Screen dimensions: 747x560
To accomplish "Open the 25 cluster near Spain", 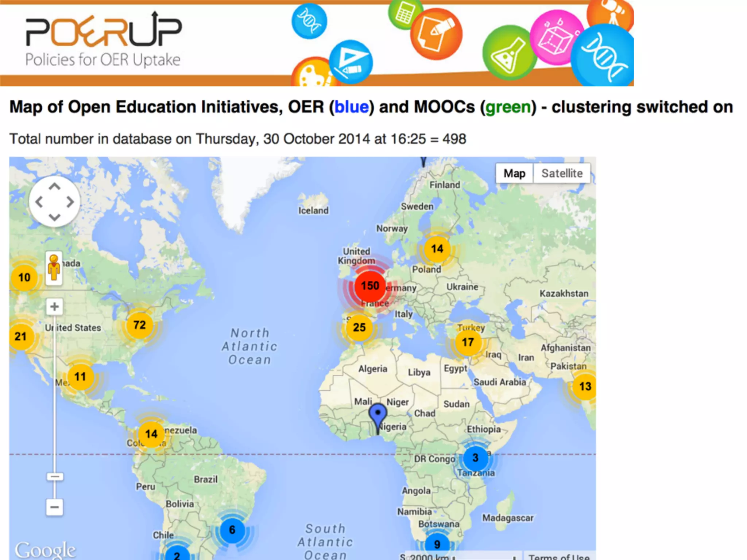I will coord(359,327).
